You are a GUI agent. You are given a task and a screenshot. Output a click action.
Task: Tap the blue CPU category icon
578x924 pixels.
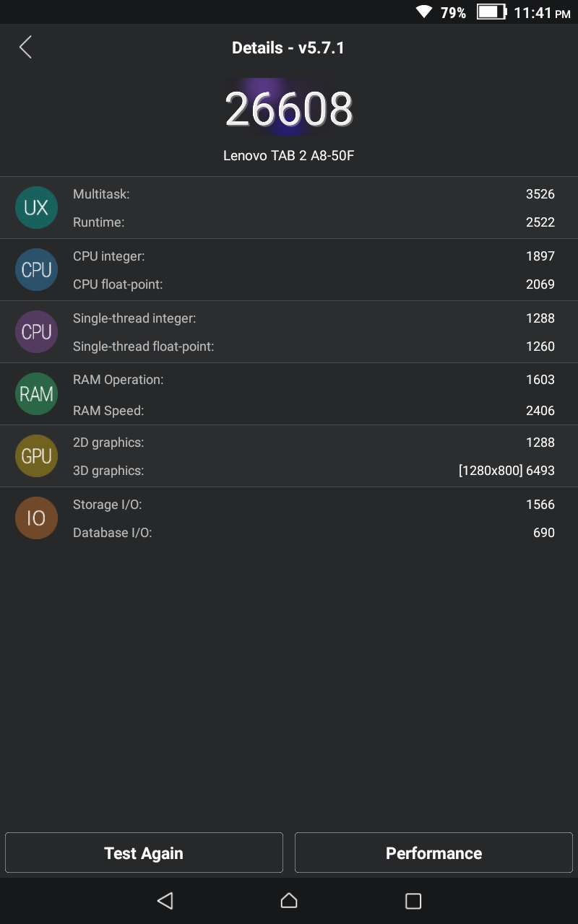(x=36, y=270)
